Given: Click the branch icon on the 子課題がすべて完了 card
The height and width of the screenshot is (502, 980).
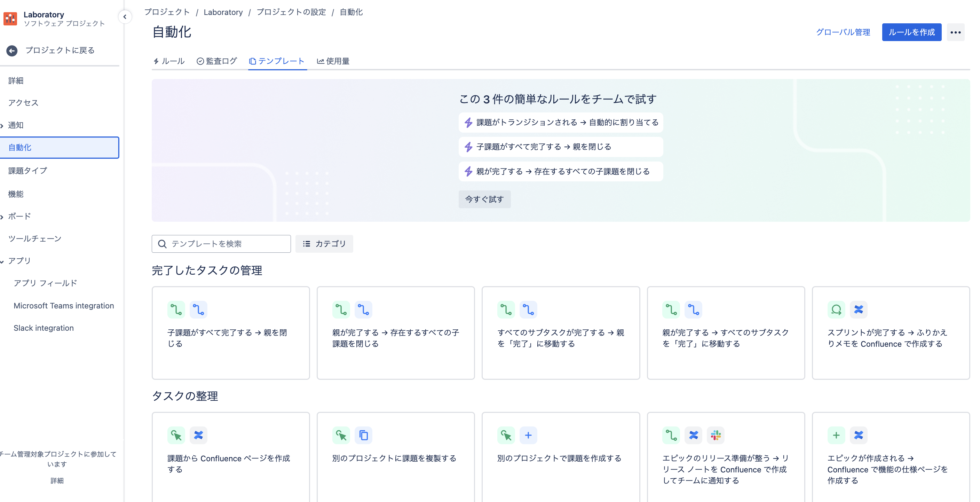Looking at the screenshot, I should pyautogui.click(x=176, y=309).
